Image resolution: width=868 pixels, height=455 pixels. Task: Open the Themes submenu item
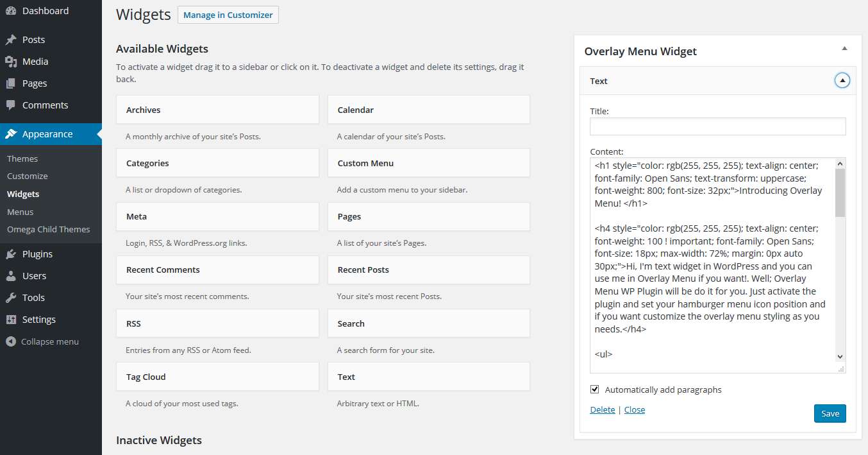pyautogui.click(x=22, y=159)
